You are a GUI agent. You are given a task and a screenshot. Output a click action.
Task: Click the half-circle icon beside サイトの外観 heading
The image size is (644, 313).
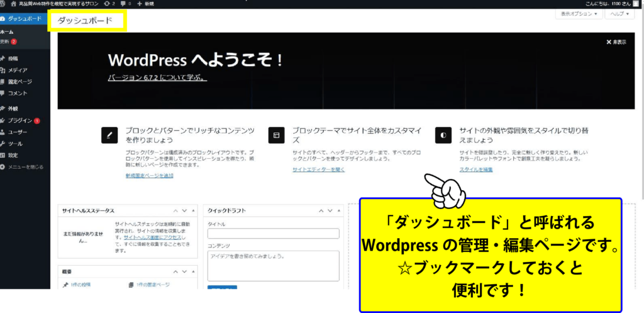[443, 135]
